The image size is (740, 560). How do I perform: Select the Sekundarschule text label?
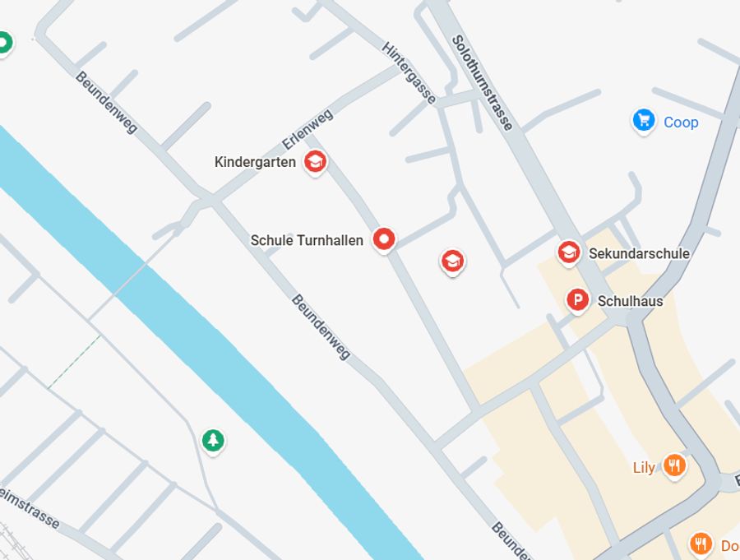pos(639,253)
